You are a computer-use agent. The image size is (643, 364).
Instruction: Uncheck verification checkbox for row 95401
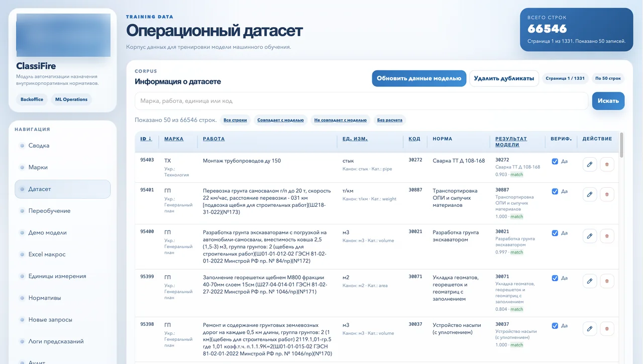[x=555, y=191]
